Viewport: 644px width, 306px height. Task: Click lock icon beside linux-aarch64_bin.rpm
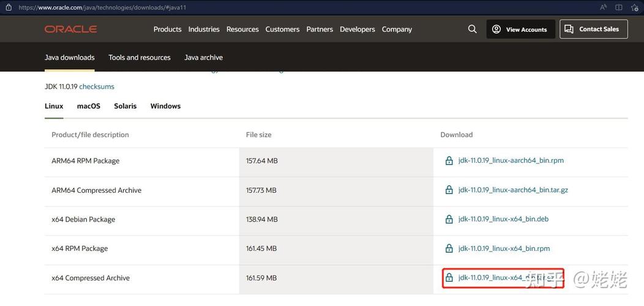[x=449, y=160]
